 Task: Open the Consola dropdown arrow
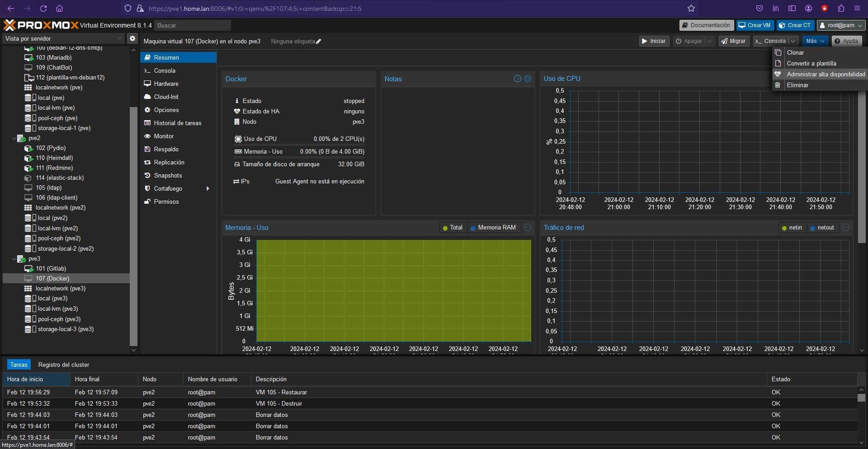click(x=793, y=41)
